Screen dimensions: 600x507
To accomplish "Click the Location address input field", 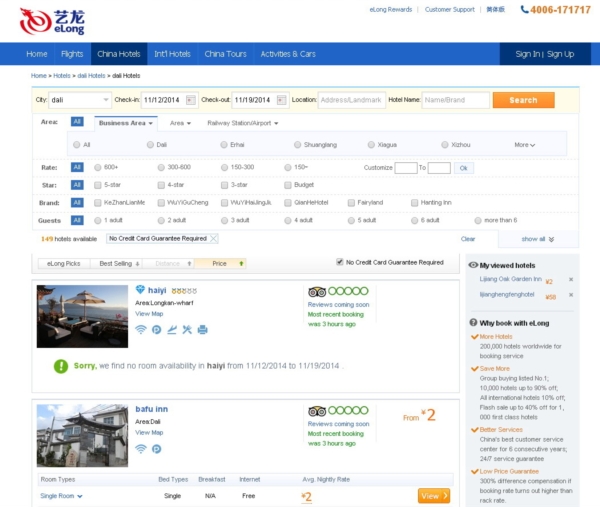I will 352,100.
